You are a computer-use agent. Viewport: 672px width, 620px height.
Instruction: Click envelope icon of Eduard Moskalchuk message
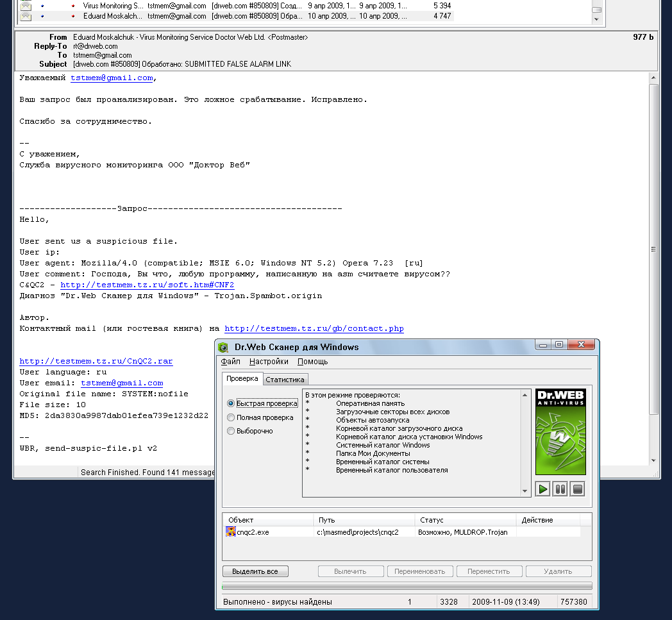[x=26, y=16]
